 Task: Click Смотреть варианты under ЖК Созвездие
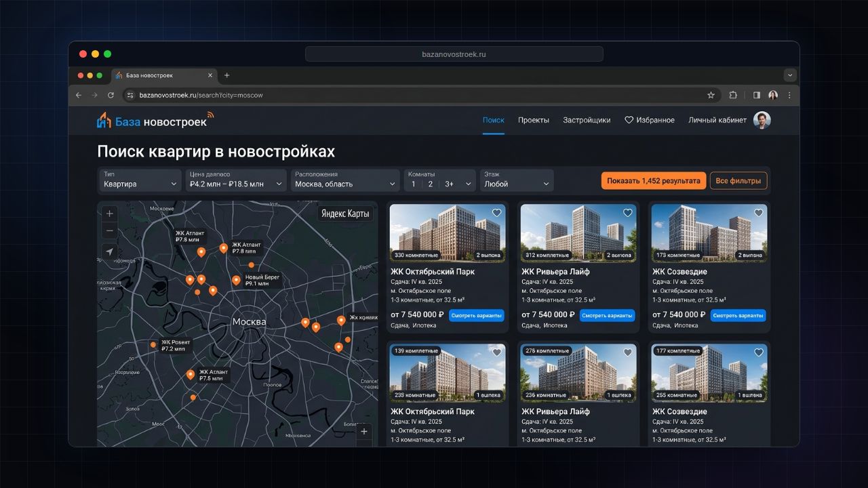738,315
